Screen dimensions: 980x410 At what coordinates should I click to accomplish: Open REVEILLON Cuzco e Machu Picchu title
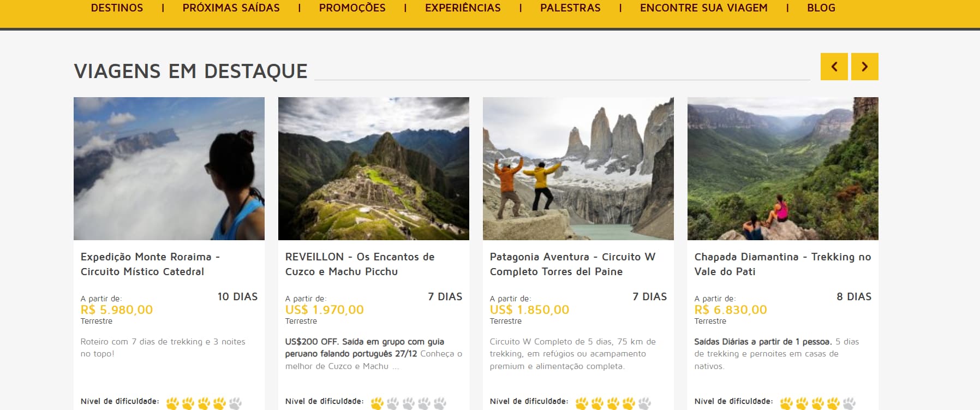pyautogui.click(x=360, y=264)
